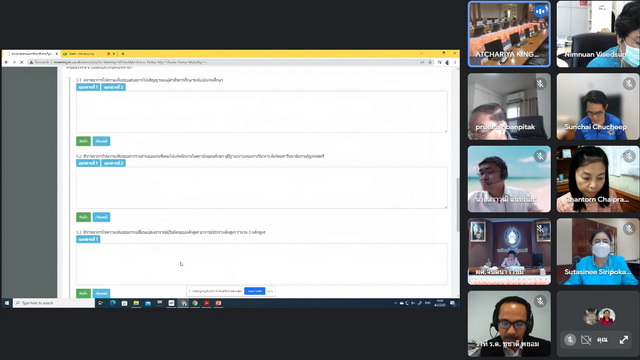Open a new browser tab with the plus button
640x360 pixels.
[123, 53]
